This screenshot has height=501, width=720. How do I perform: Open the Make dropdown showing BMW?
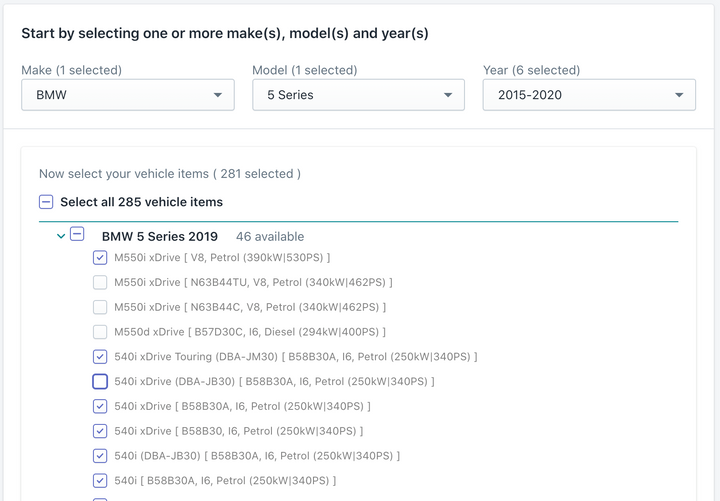[128, 95]
